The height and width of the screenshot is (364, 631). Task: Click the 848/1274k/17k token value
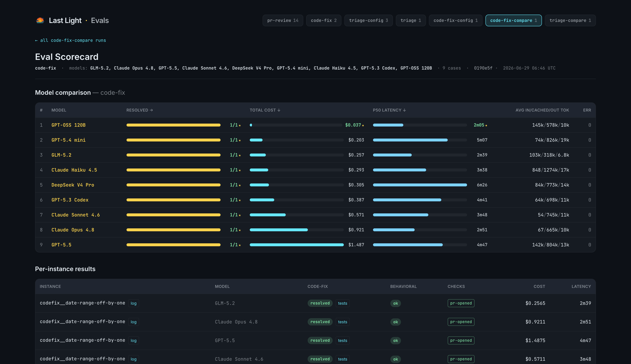point(550,170)
